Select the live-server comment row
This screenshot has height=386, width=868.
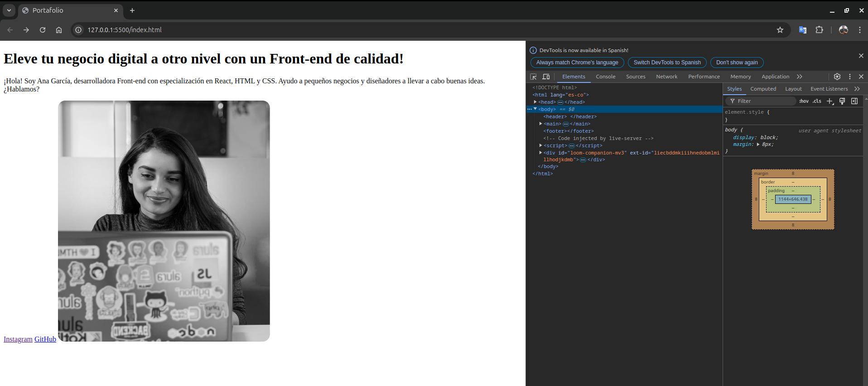pos(598,138)
